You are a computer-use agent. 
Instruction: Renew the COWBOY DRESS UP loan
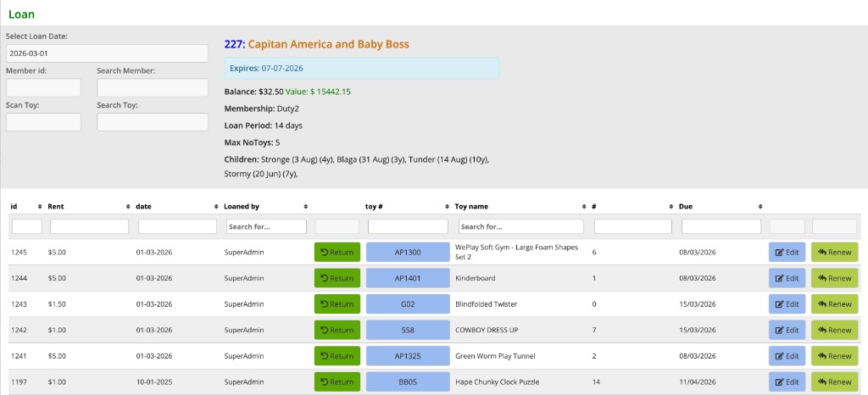tap(834, 330)
